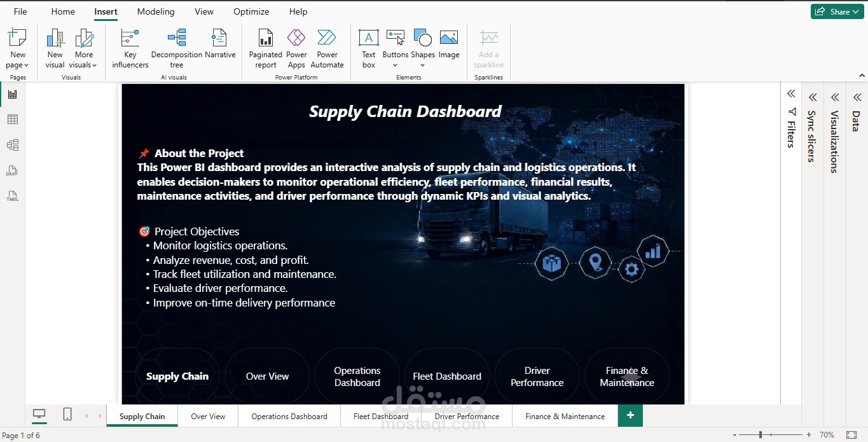The height and width of the screenshot is (442, 868).
Task: Click Finance & Maintenance navigation button on canvas
Action: (x=627, y=376)
